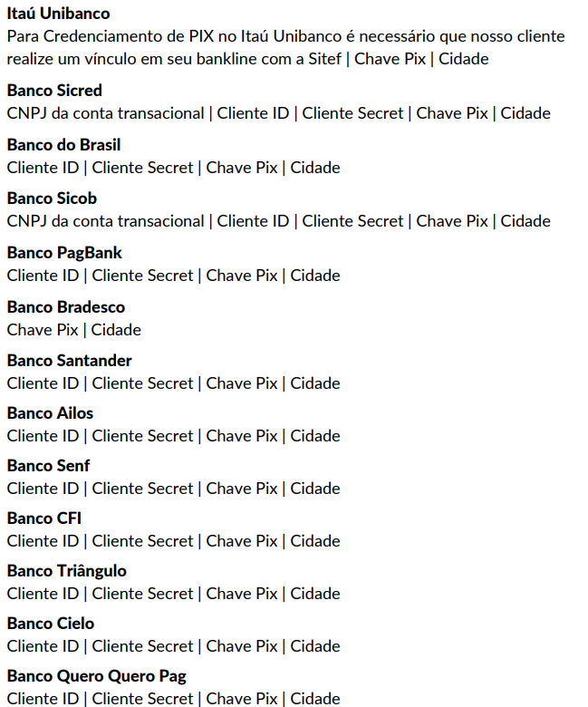
Task: Select the Banco Sicob heading text
Action: pos(52,199)
